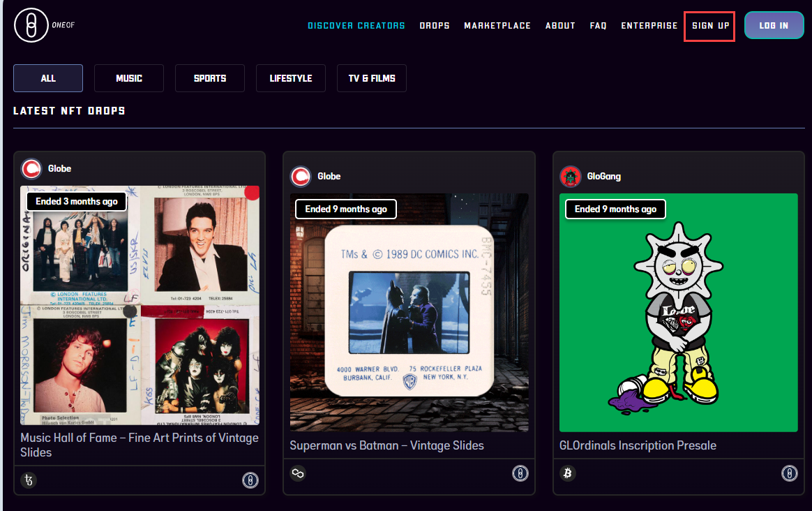The height and width of the screenshot is (511, 812).
Task: Open the Drops menu item
Action: [x=435, y=25]
